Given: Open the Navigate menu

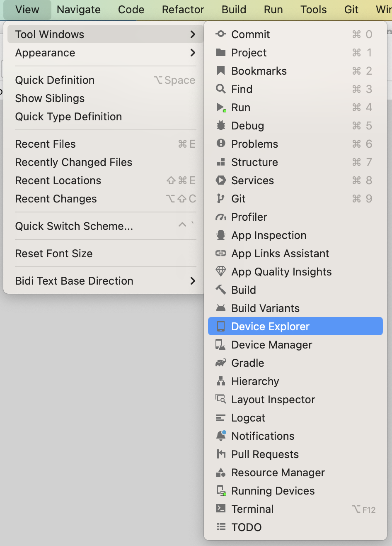Looking at the screenshot, I should tap(79, 10).
